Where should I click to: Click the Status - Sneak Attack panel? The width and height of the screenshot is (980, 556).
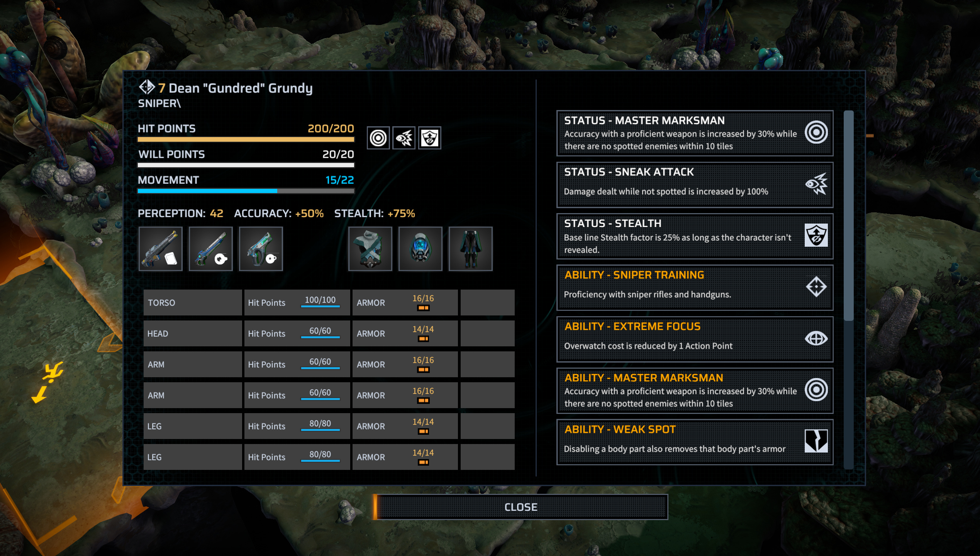point(695,185)
